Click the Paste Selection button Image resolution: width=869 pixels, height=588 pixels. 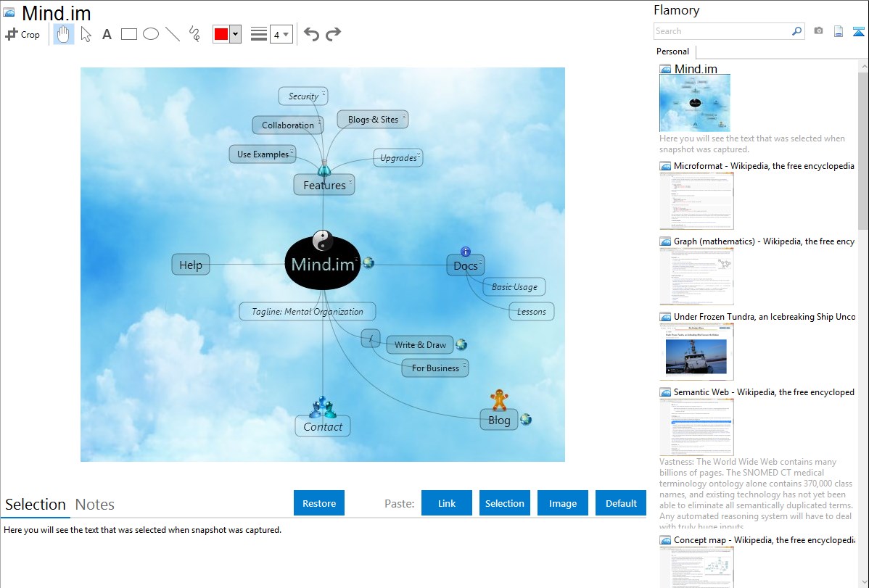[x=505, y=503]
